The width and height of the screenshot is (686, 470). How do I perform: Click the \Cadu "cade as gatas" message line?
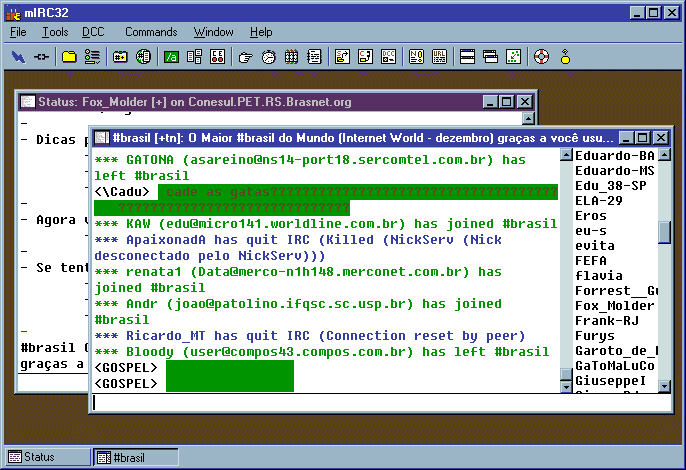326,200
